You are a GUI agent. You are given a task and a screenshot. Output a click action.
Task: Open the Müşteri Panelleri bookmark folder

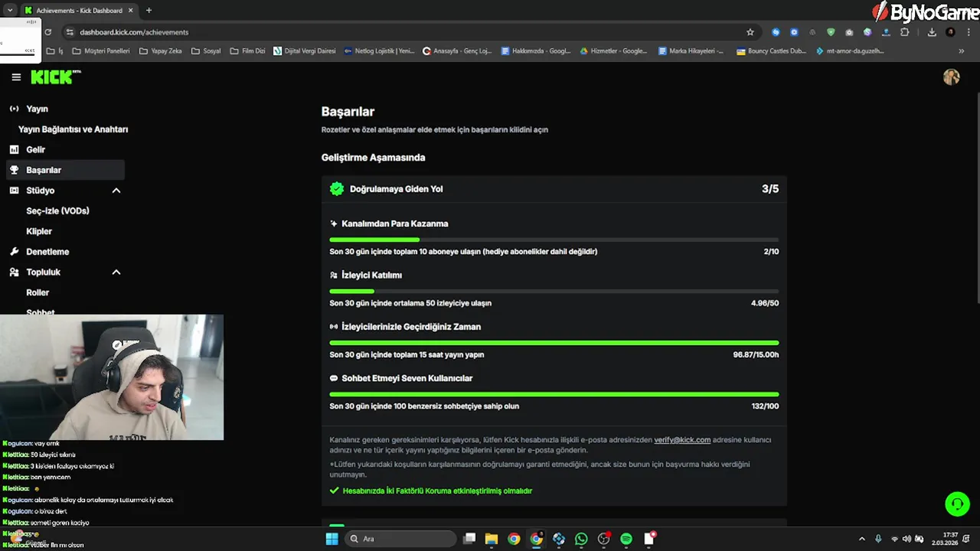pyautogui.click(x=101, y=51)
